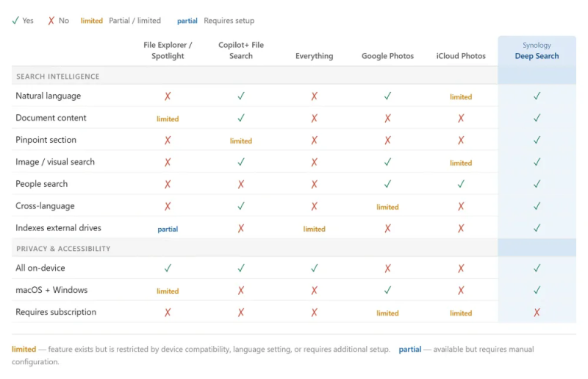Image resolution: width=588 pixels, height=379 pixels.
Task: Click the 'SEARCH INTELLIGENCE' section heading
Action: tap(58, 77)
